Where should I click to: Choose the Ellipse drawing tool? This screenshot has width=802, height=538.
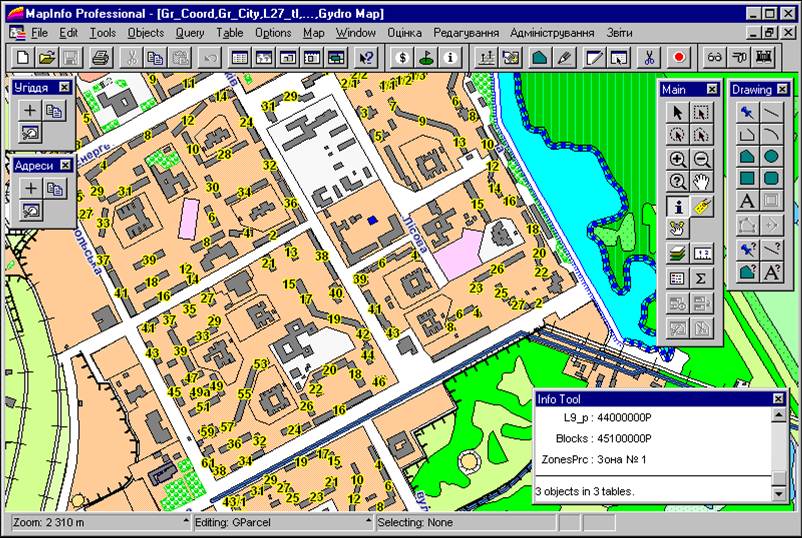click(x=771, y=157)
